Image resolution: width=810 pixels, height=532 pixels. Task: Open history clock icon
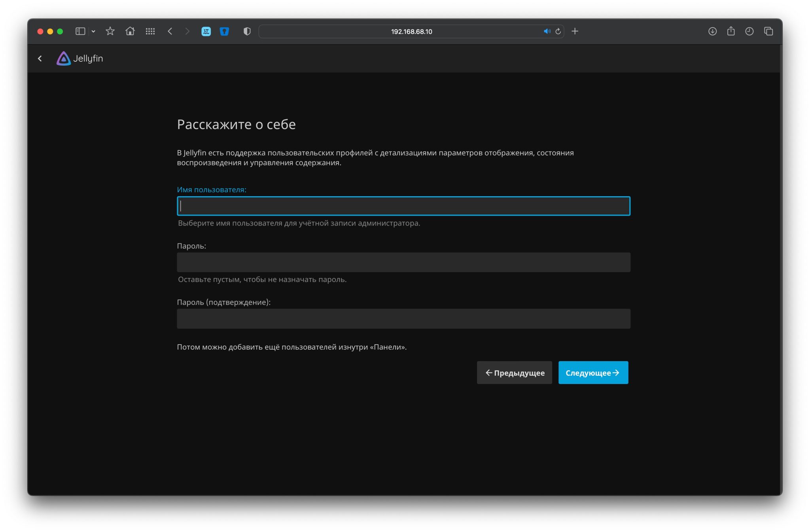749,31
